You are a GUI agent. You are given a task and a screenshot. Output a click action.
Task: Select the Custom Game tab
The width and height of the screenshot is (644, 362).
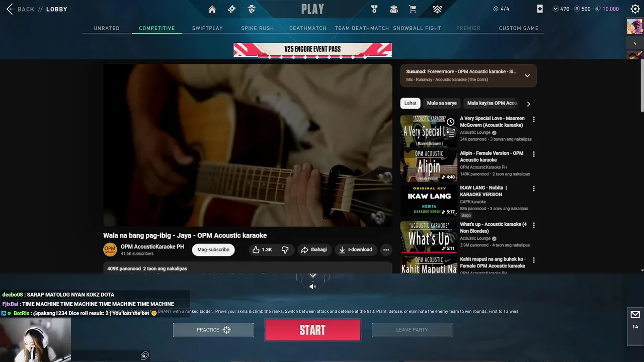click(519, 28)
